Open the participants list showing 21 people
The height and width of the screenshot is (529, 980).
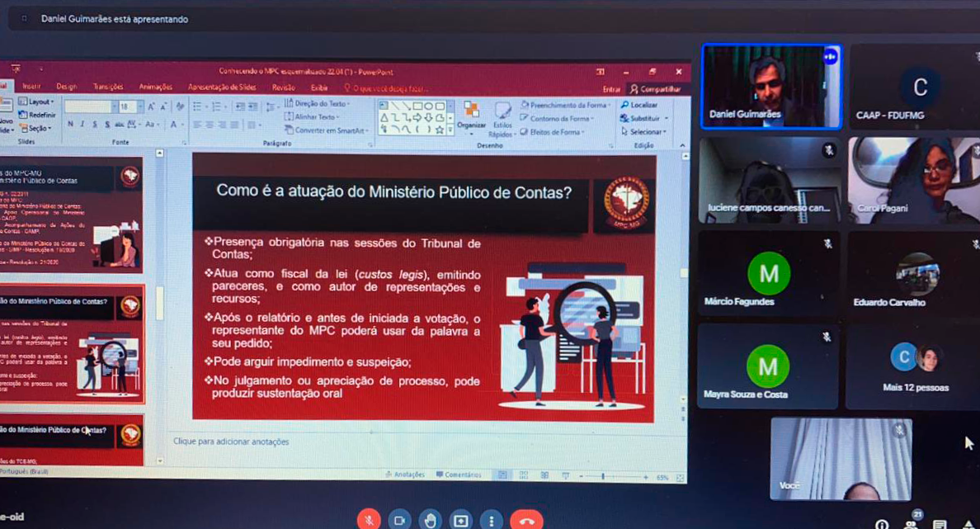pyautogui.click(x=911, y=522)
